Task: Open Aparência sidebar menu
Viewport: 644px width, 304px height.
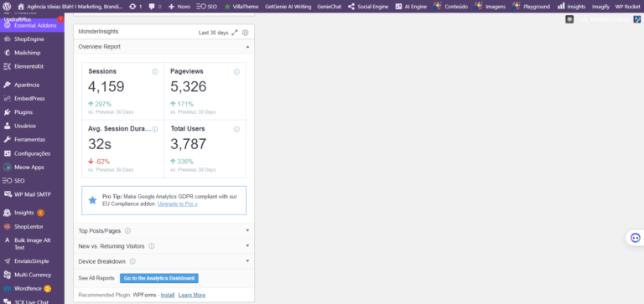Action: pos(32,85)
